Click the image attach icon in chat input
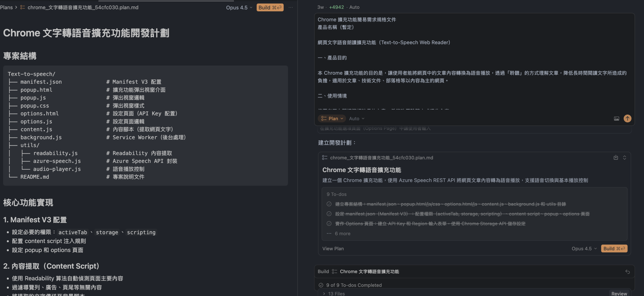644x296 pixels. (x=616, y=118)
